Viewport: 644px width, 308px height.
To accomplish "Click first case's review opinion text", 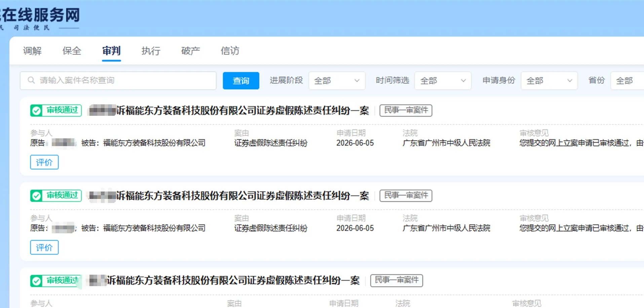I will (x=581, y=143).
